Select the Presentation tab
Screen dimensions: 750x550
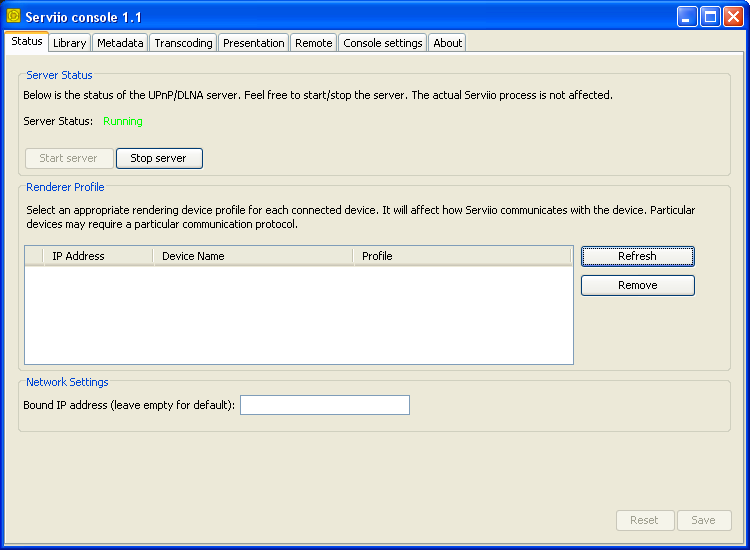253,43
